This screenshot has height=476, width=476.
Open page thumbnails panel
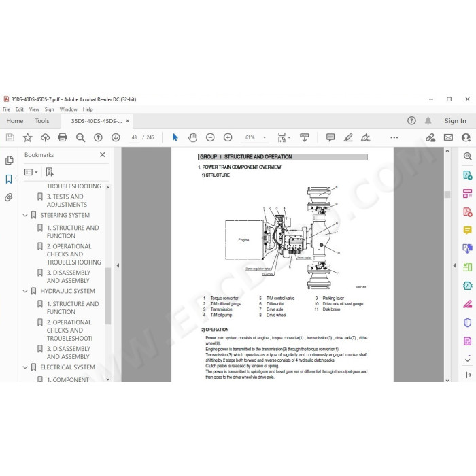(9, 160)
